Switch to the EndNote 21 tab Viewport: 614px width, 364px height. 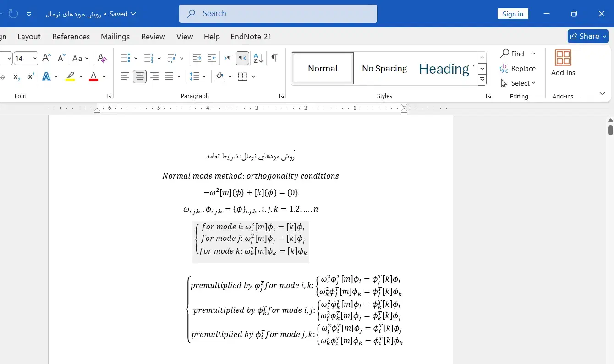point(251,37)
